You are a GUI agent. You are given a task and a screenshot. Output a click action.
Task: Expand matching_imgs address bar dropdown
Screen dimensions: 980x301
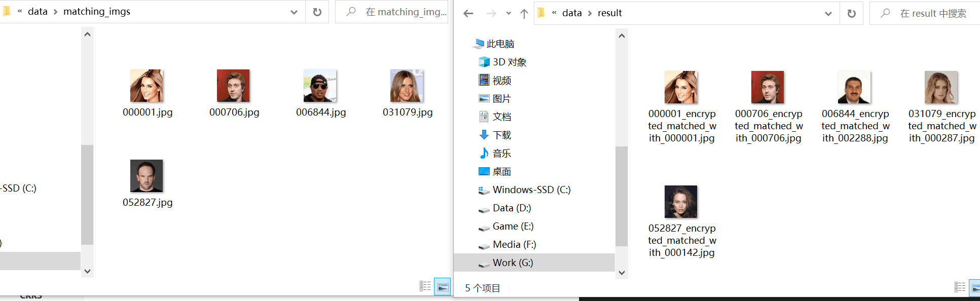click(294, 12)
